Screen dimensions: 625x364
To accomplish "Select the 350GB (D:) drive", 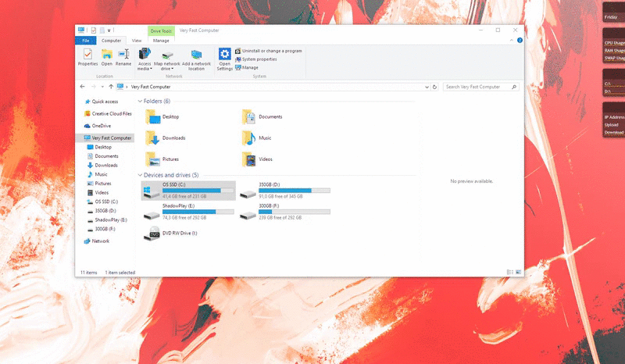I will point(285,191).
